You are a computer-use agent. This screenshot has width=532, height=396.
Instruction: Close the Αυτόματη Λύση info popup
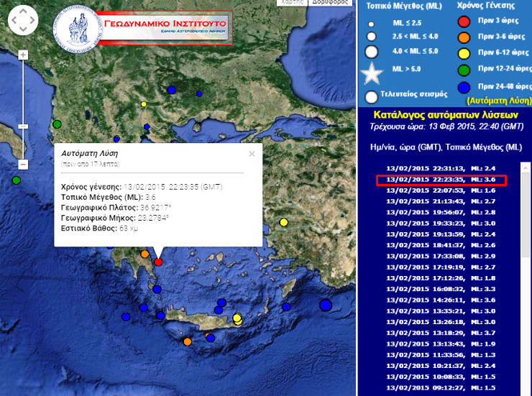[252, 153]
